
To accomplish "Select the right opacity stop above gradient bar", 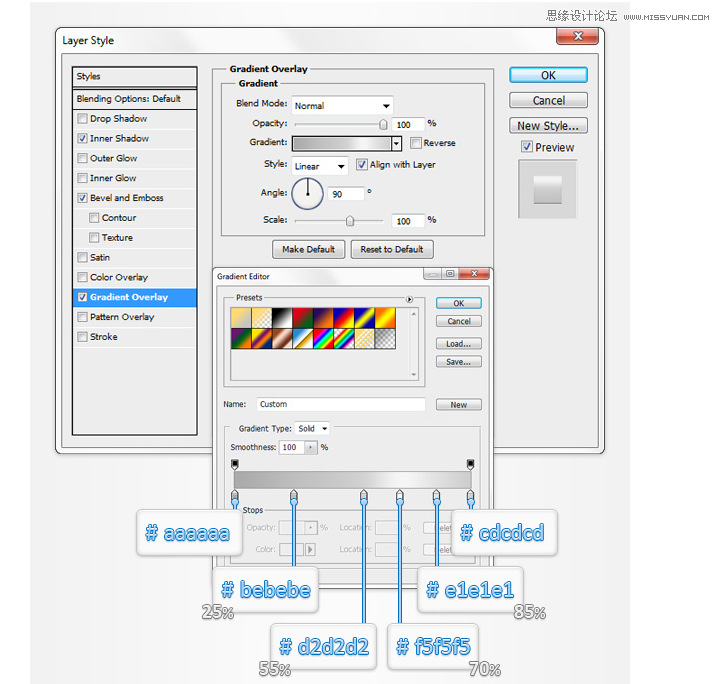I will coord(470,464).
